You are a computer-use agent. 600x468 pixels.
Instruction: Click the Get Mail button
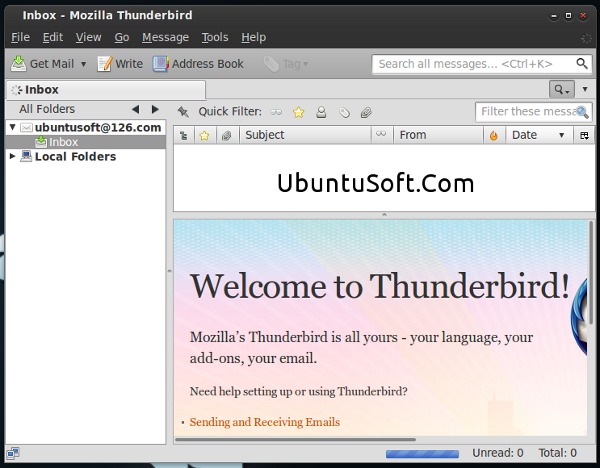pyautogui.click(x=42, y=64)
